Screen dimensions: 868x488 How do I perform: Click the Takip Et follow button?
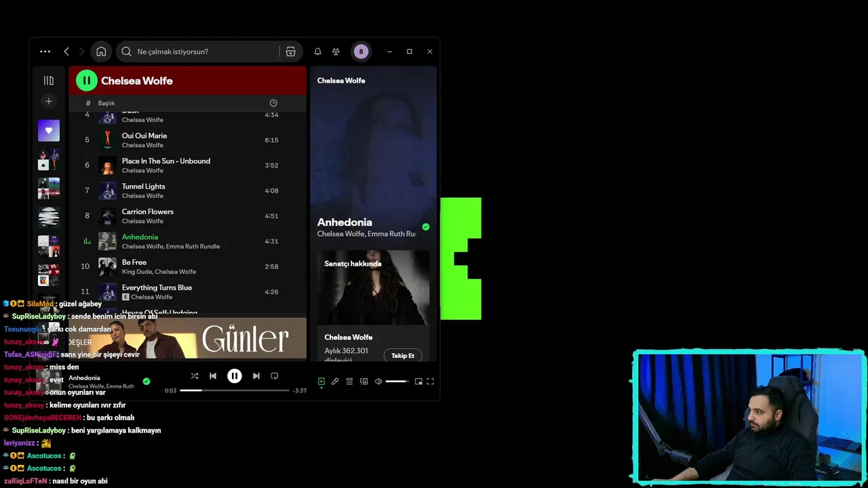pyautogui.click(x=403, y=356)
